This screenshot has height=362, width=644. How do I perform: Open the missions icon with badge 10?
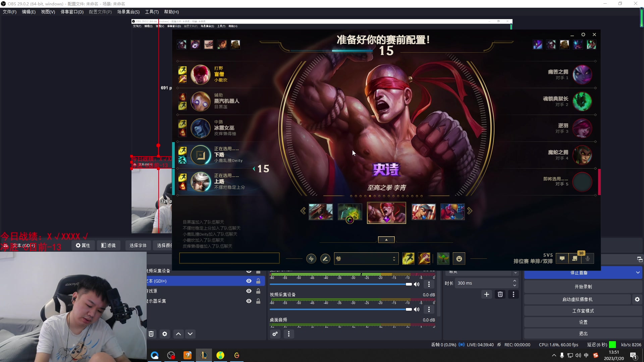coord(575,258)
